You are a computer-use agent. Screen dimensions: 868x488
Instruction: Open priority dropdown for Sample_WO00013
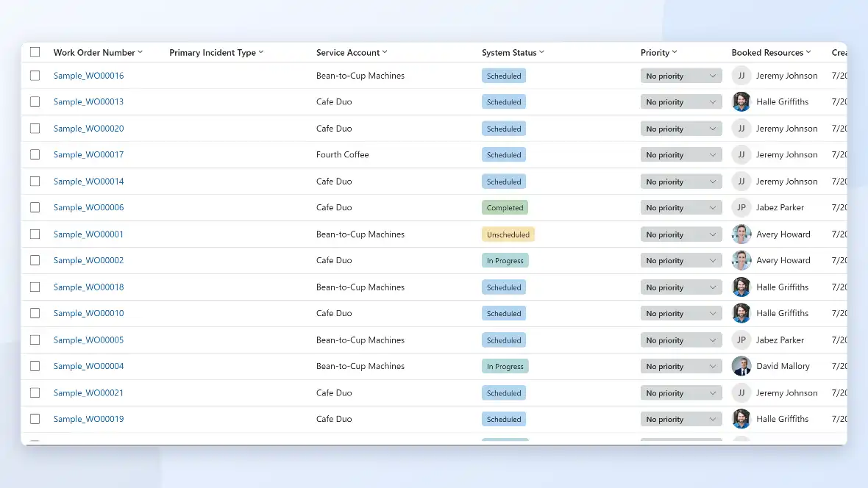681,102
